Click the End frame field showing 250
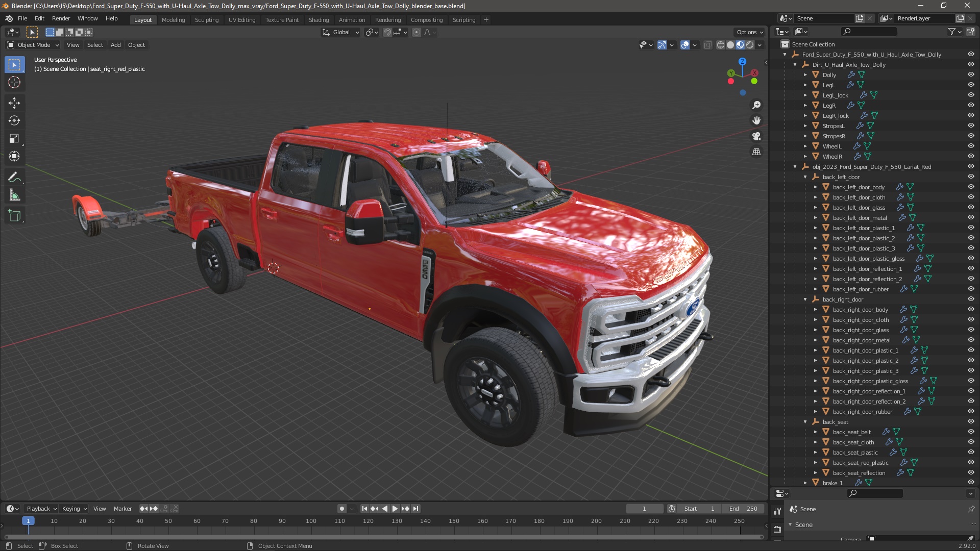Viewport: 980px width, 551px height. tap(743, 509)
